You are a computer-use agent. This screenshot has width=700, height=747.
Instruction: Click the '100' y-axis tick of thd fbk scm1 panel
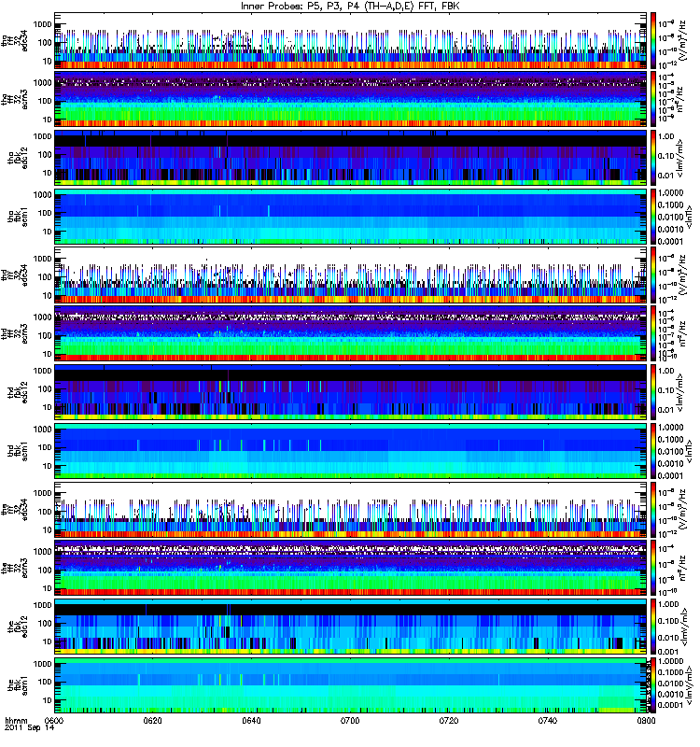click(x=45, y=447)
